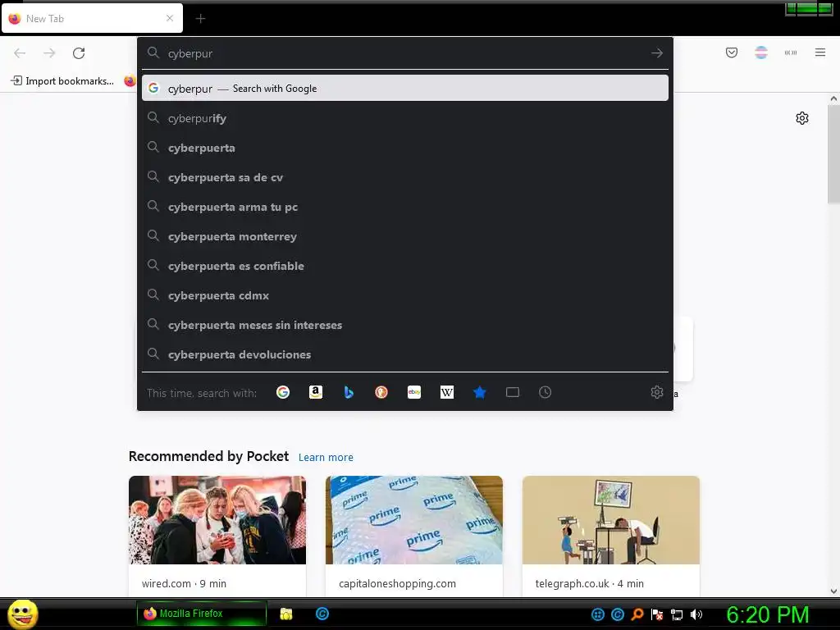Open new tab page personalize gear
Screen dimensions: 840x630
(802, 118)
